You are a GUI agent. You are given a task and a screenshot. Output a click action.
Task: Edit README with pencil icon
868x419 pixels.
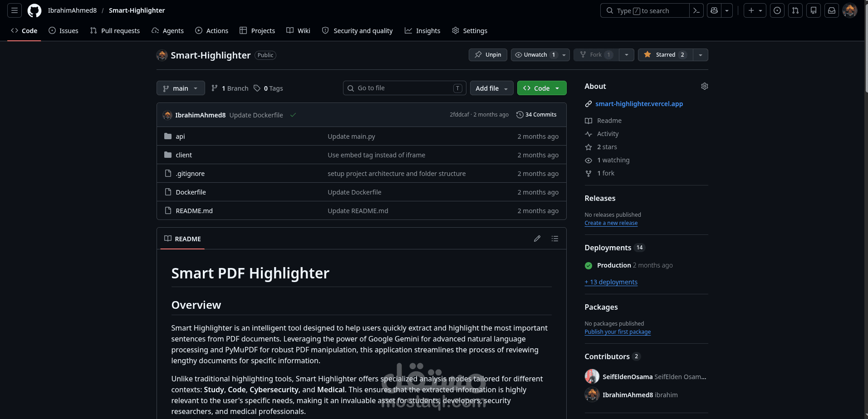(537, 239)
